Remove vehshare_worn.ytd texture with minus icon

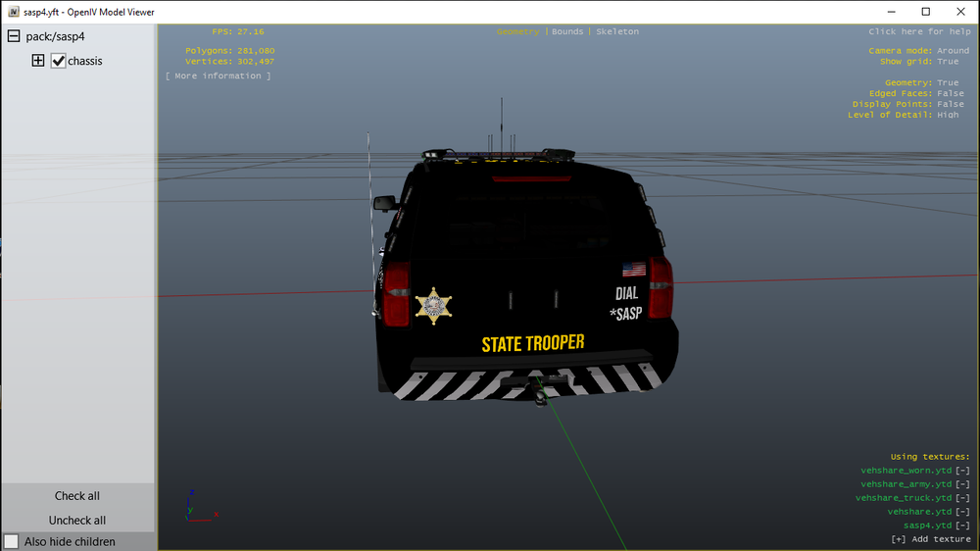coord(962,471)
